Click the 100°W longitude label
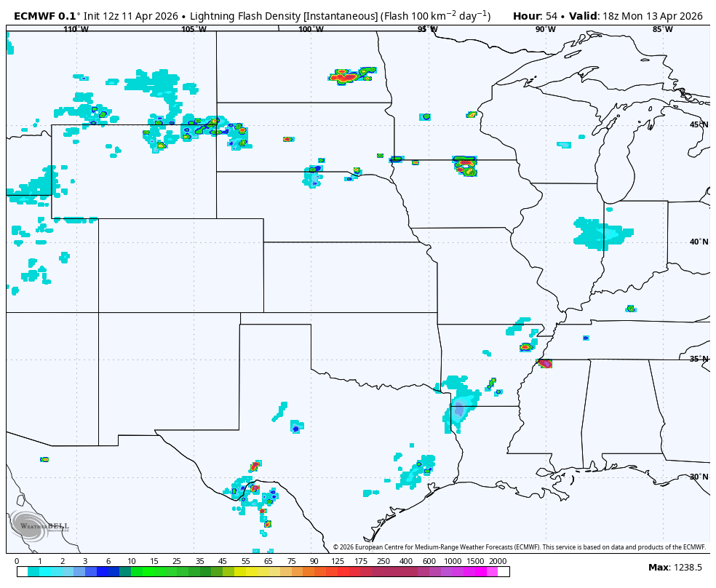Viewport: 716px width, 588px height. click(x=311, y=29)
